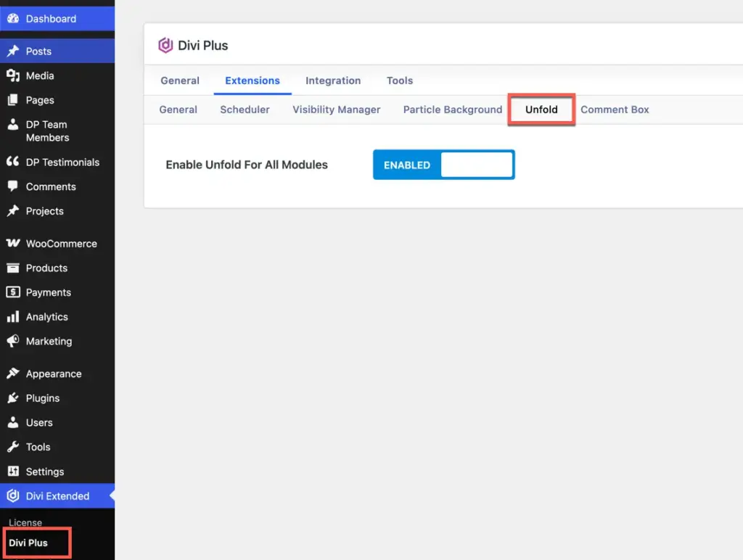Click the DP Testimonials quote icon
The width and height of the screenshot is (743, 560).
(13, 162)
